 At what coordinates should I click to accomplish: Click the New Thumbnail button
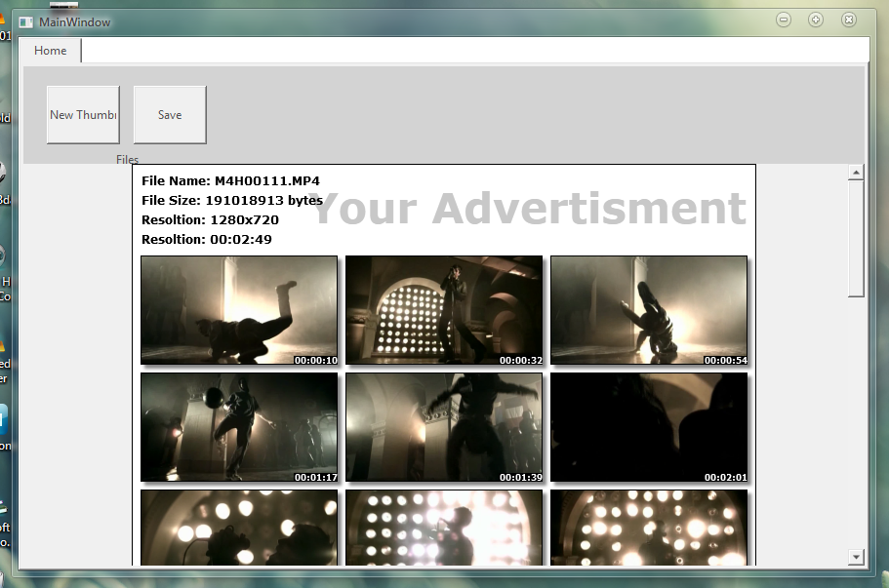[x=83, y=115]
